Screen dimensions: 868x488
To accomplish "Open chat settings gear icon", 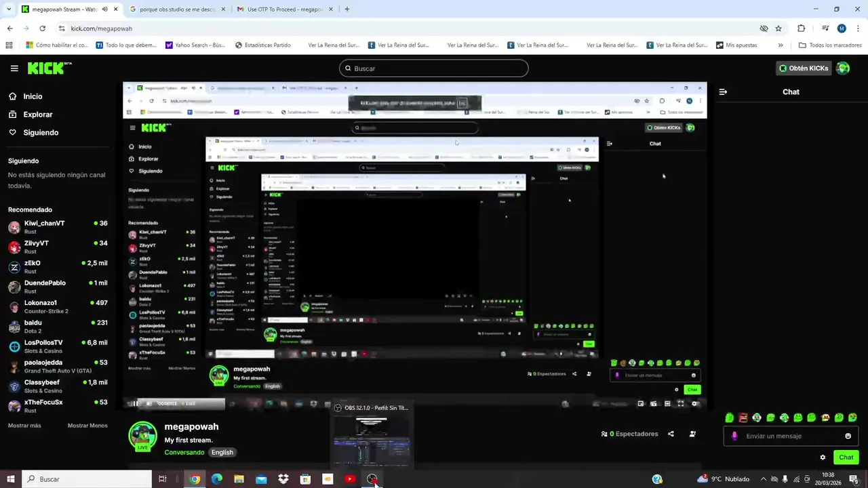I will 823,457.
